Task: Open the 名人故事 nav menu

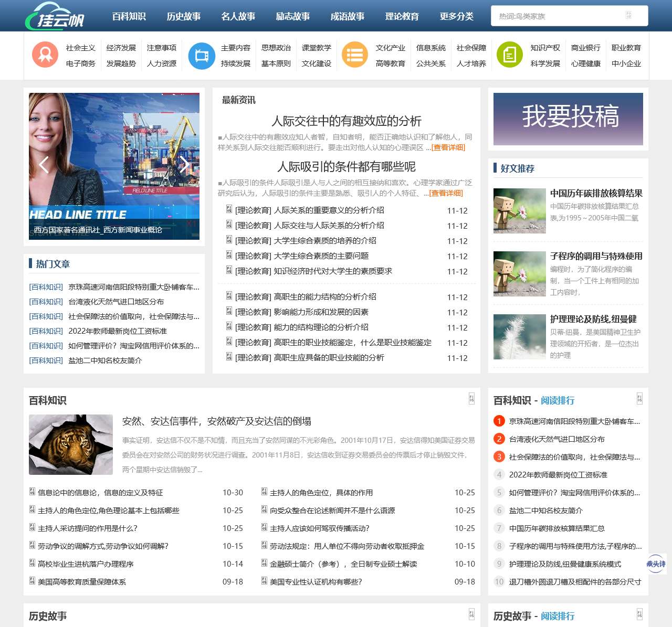Action: (x=238, y=16)
